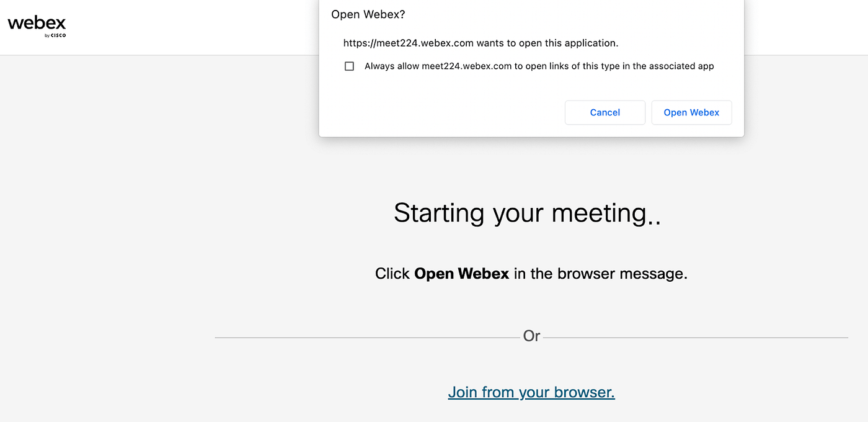The width and height of the screenshot is (868, 422).
Task: Dismiss the app launch prompt via Cancel
Action: coord(604,112)
